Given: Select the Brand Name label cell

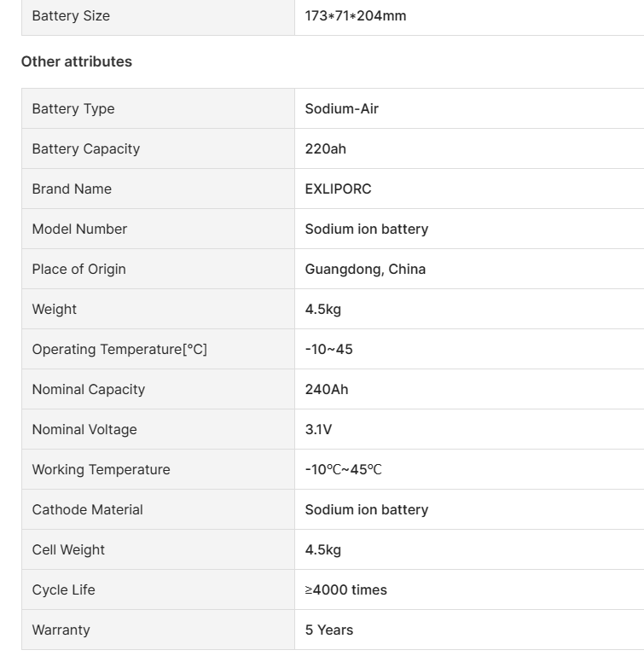Looking at the screenshot, I should click(72, 189).
